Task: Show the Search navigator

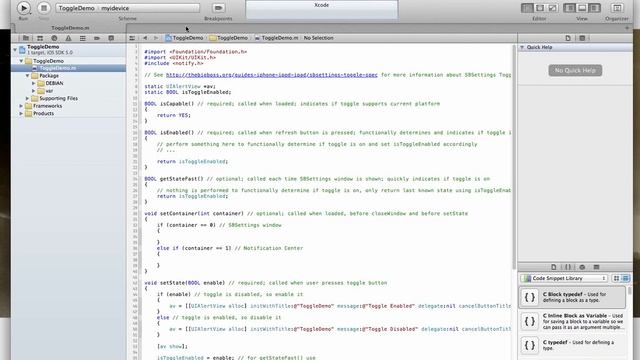Action: pos(54,38)
